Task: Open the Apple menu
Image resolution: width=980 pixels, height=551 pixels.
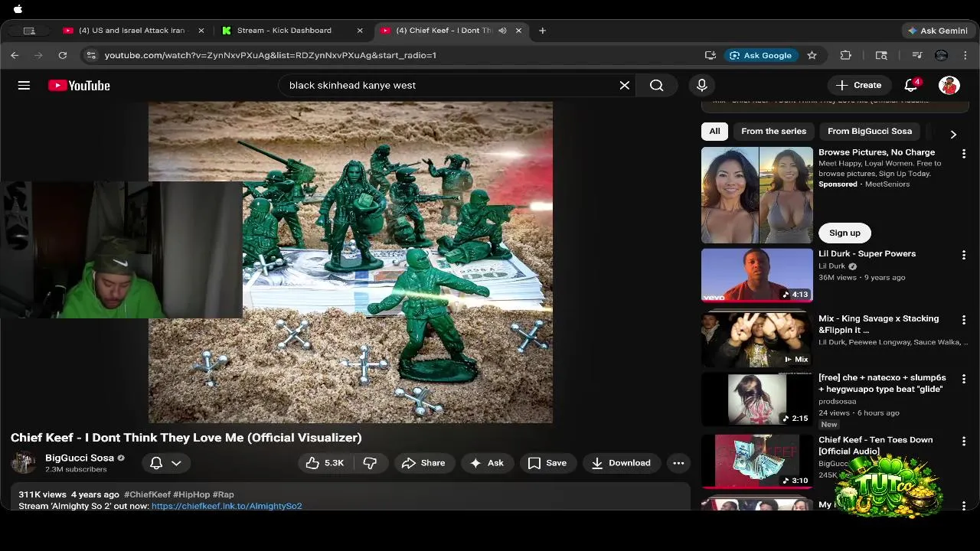Action: 18,9
